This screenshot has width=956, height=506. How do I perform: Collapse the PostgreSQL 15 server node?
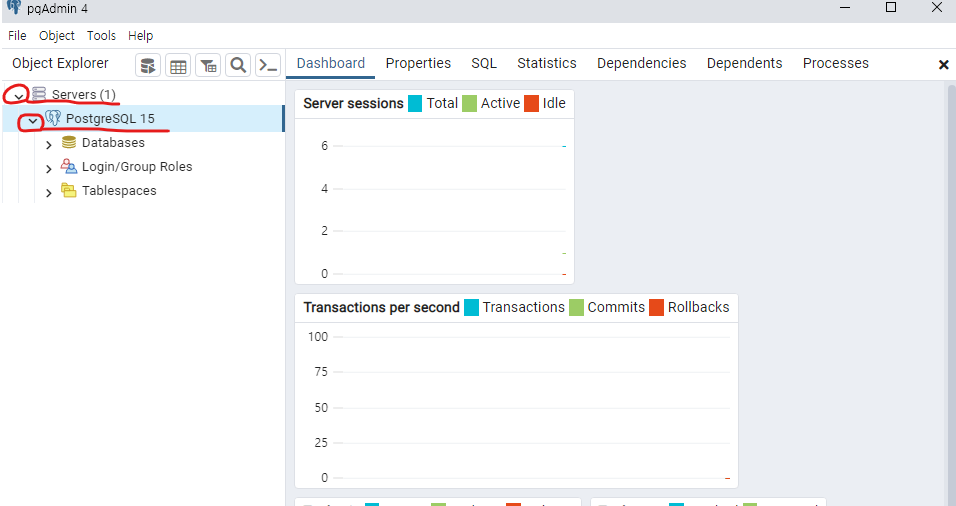pyautogui.click(x=33, y=121)
